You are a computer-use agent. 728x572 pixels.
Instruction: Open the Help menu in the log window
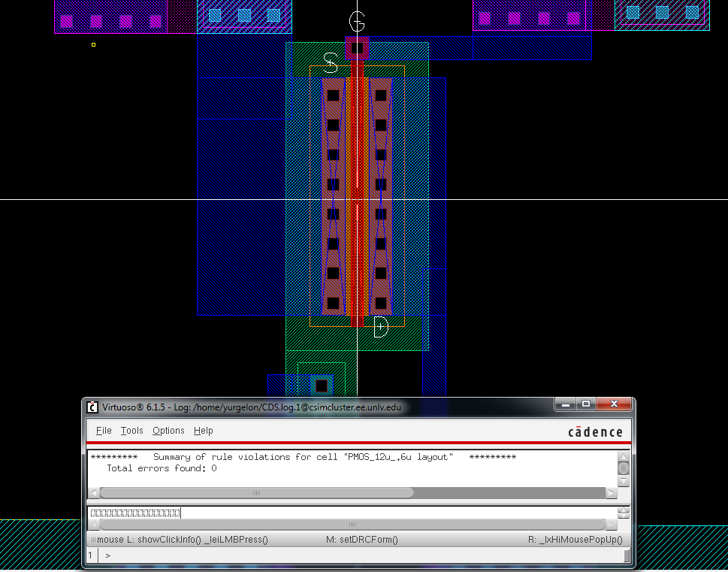pos(204,431)
